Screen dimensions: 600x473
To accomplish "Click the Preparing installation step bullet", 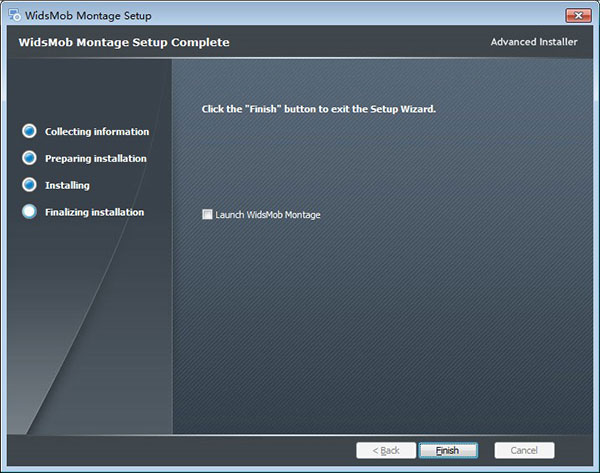I will [x=29, y=158].
